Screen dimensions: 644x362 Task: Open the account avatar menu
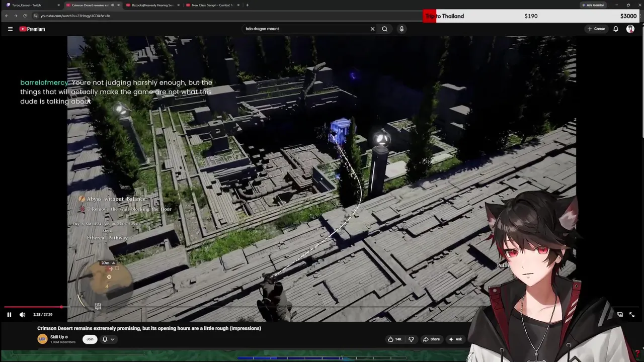tap(630, 29)
